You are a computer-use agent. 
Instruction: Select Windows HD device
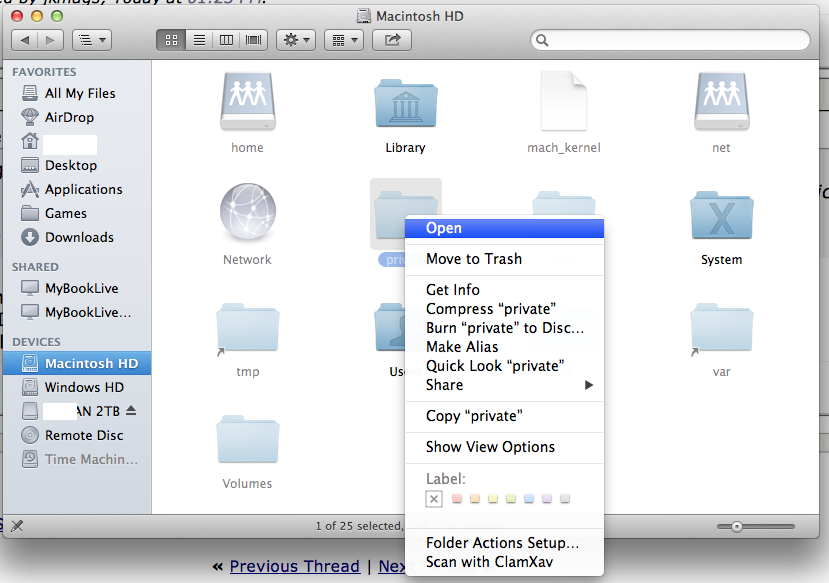(x=77, y=387)
